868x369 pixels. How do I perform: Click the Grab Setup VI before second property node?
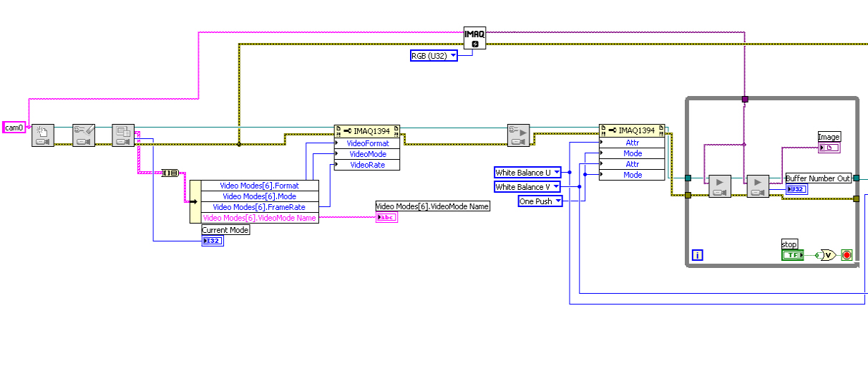click(x=519, y=135)
